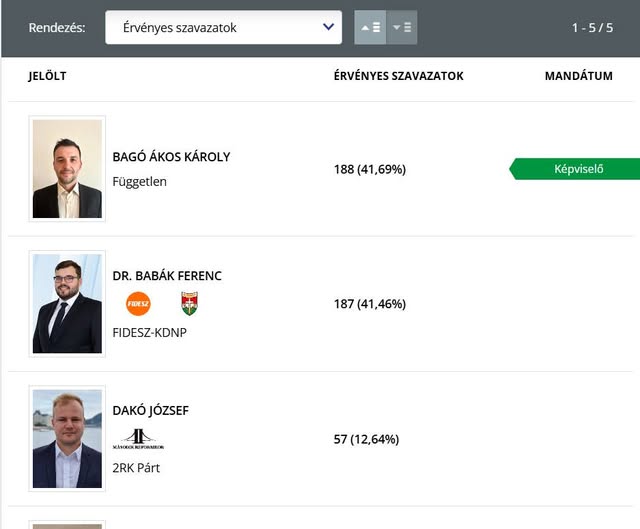Open the Érvényes szavazatok sort dropdown
The image size is (640, 529).
point(223,28)
